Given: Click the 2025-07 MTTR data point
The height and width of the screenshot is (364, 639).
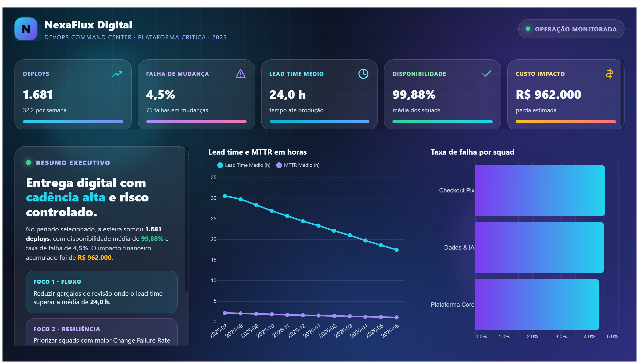Looking at the screenshot, I should tap(225, 313).
